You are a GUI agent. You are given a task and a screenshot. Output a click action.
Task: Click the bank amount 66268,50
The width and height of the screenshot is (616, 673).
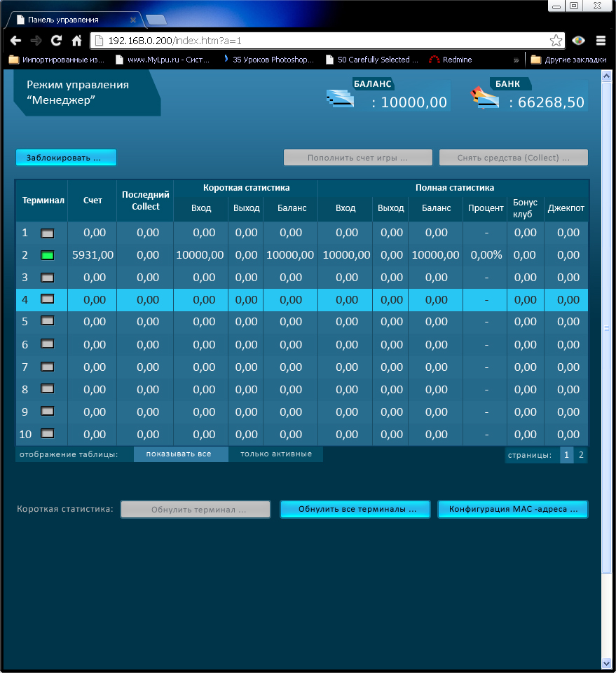(551, 102)
